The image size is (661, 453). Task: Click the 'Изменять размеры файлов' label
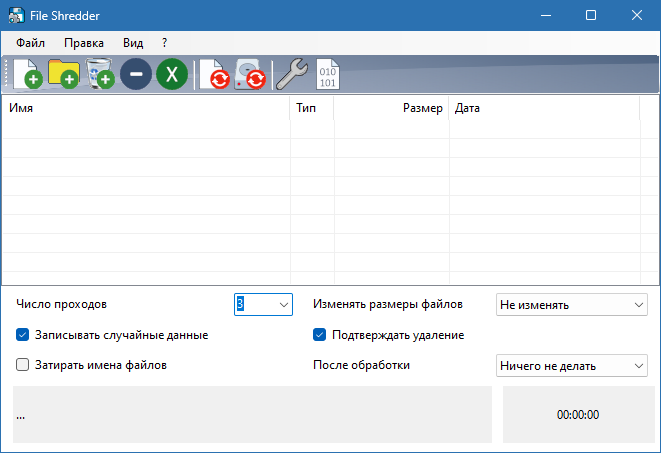click(388, 304)
